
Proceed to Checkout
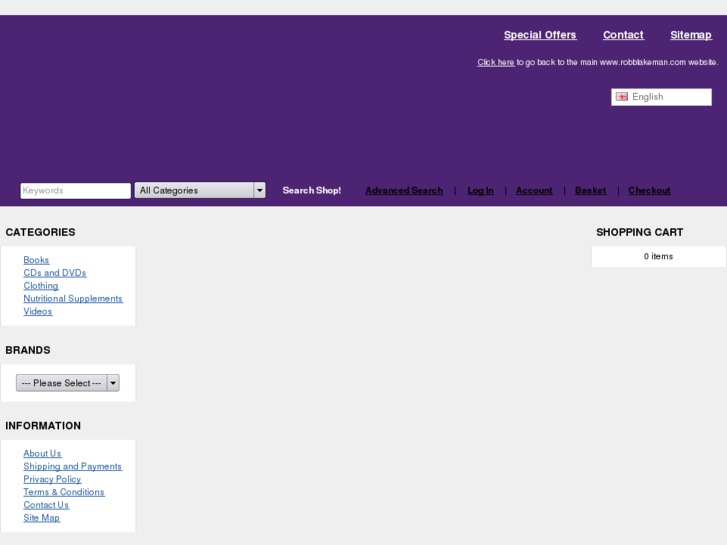click(x=649, y=190)
